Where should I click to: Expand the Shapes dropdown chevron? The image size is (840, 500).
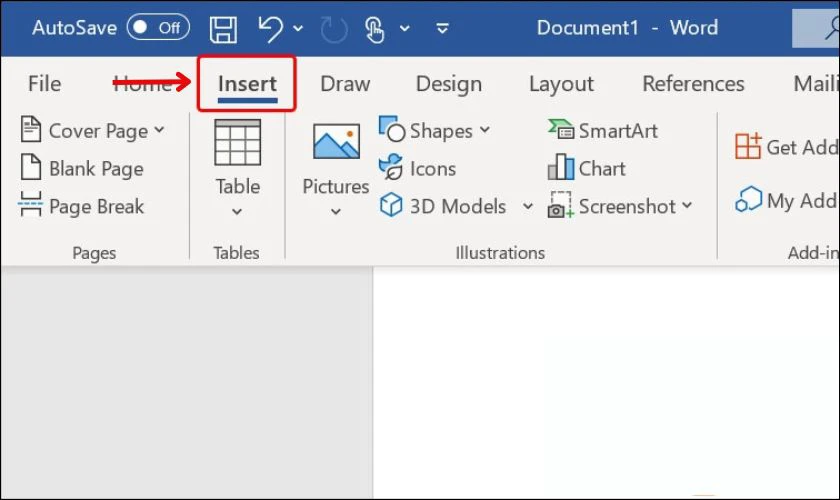tap(485, 130)
